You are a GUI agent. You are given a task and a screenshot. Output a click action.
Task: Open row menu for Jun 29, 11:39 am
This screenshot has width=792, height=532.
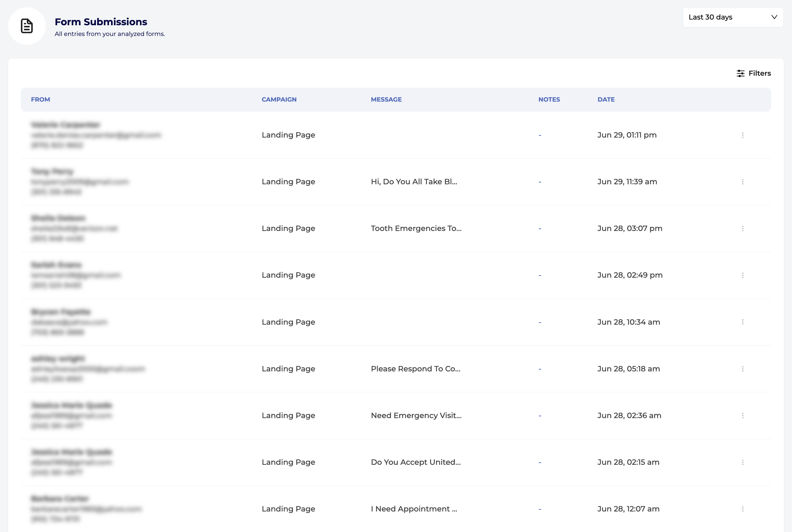coord(743,182)
